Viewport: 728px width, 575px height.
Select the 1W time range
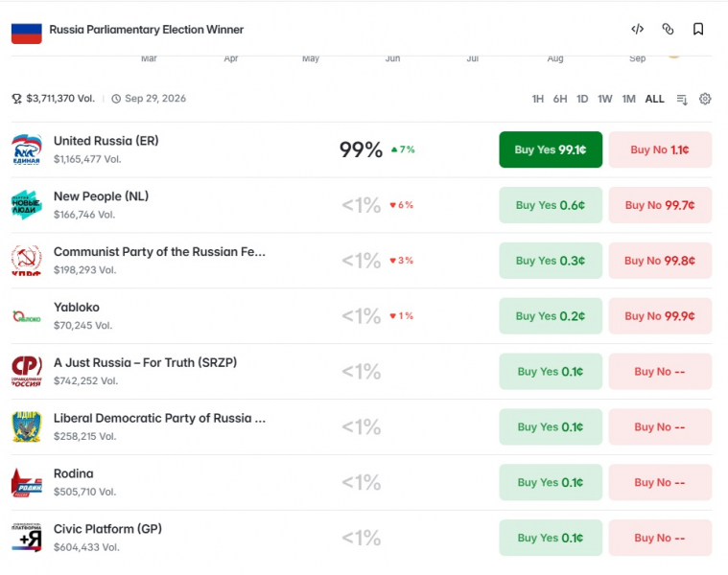point(605,99)
